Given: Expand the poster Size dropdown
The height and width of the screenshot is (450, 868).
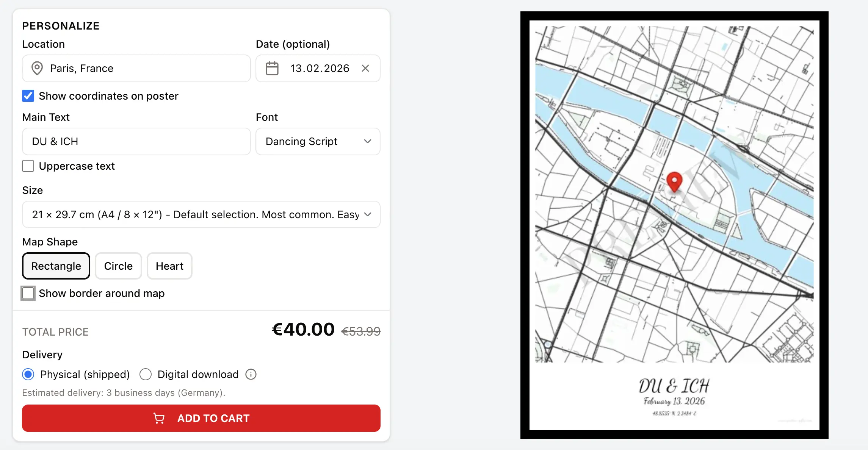Looking at the screenshot, I should (201, 214).
